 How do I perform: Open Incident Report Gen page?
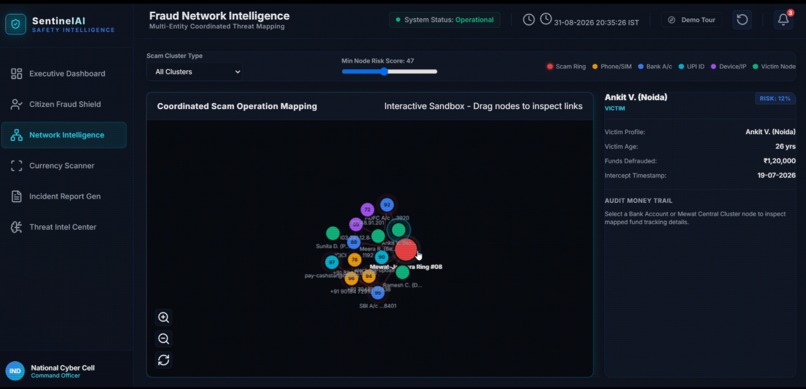pos(64,196)
